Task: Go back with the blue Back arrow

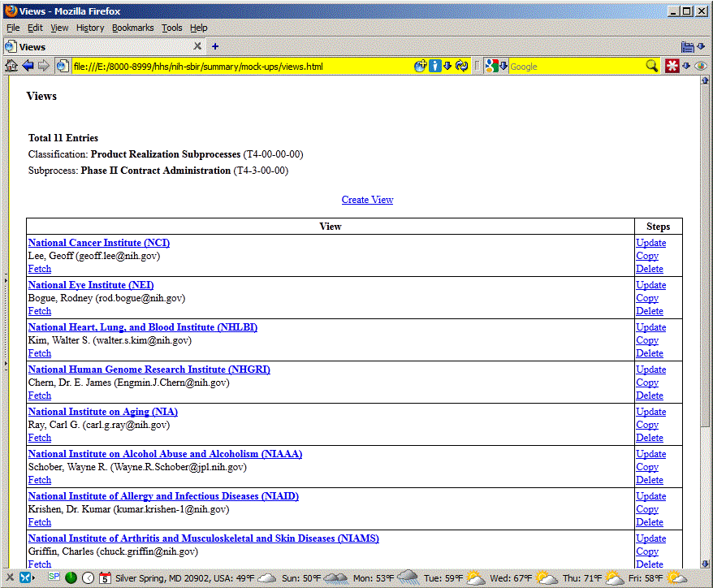Action: (x=28, y=66)
